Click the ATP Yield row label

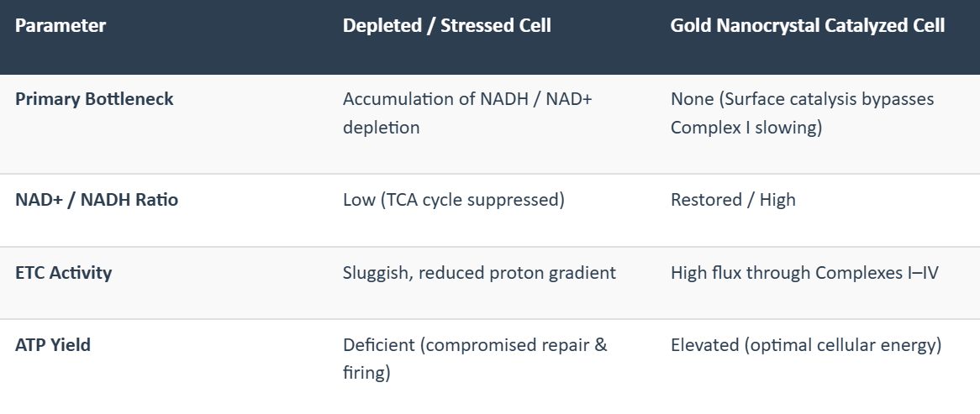coord(53,344)
